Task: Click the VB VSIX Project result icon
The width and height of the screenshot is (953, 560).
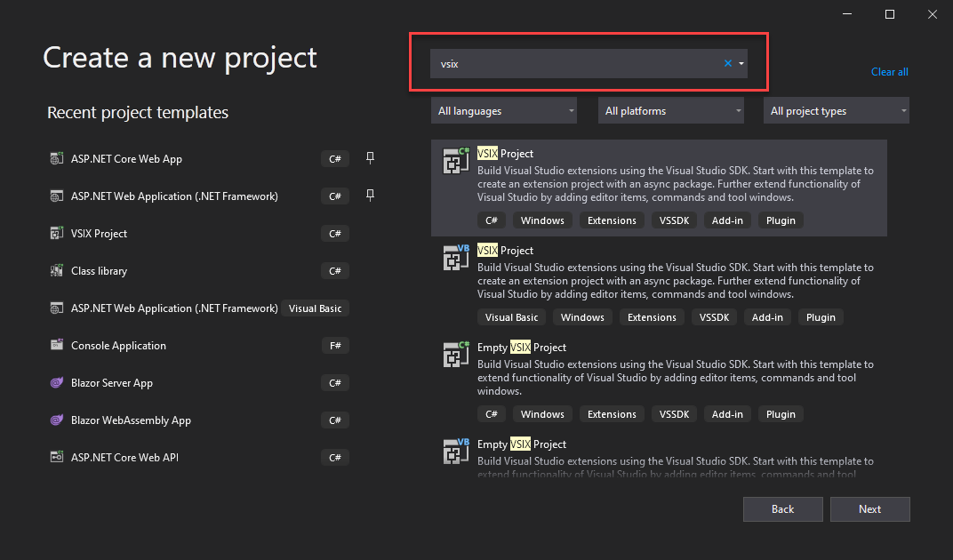Action: 456,257
